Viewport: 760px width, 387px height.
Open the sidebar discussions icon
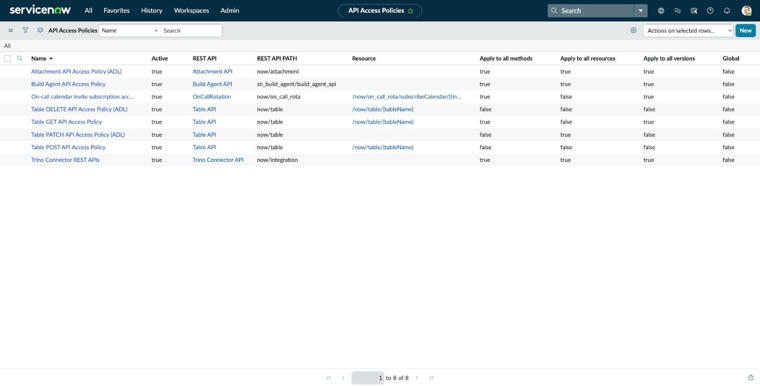click(x=678, y=11)
